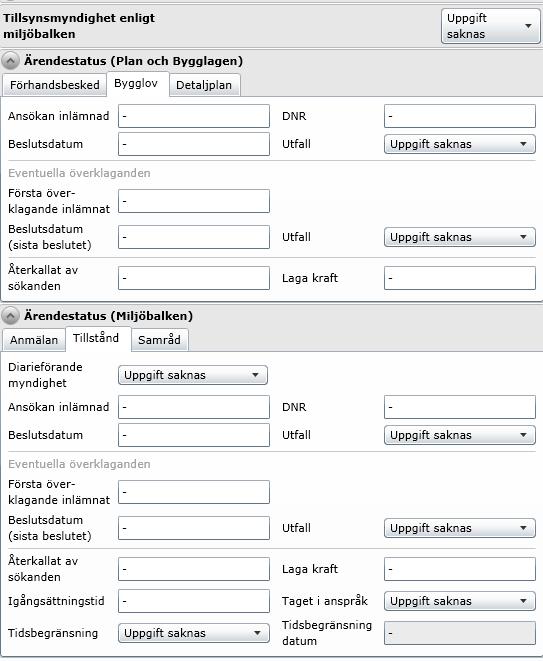Image resolution: width=543 pixels, height=661 pixels.
Task: Open the Tillsynsmyndighet enligt miljöbalken dropdown
Action: coord(490,26)
